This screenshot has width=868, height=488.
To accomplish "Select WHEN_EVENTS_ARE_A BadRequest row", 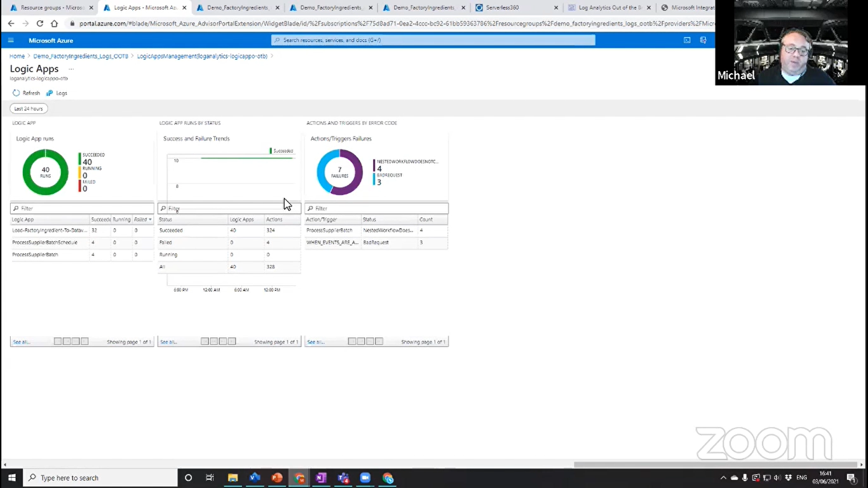I will (376, 242).
